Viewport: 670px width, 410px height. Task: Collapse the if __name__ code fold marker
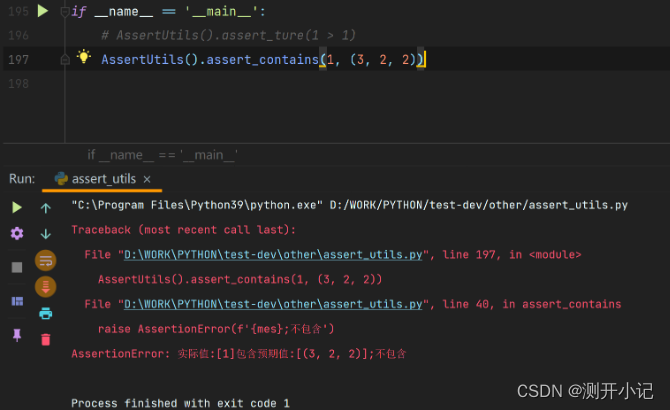point(65,12)
